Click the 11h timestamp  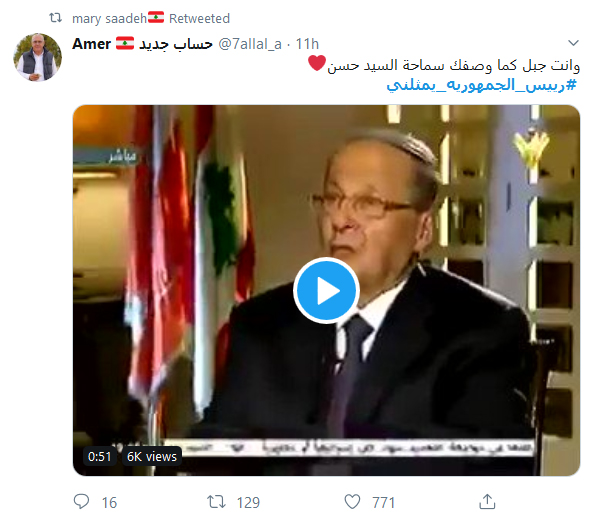pyautogui.click(x=307, y=44)
